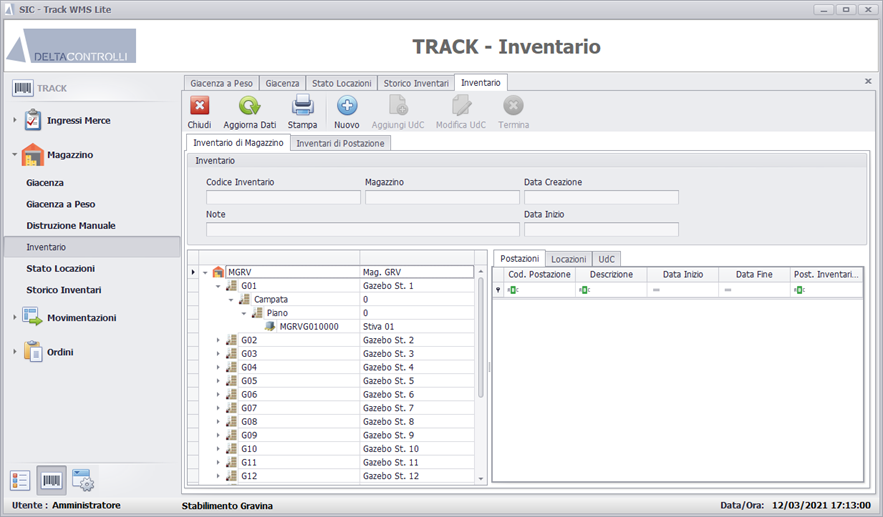Screen dimensions: 883x517
Task: Click the Ordini clipboard icon
Action: point(33,351)
